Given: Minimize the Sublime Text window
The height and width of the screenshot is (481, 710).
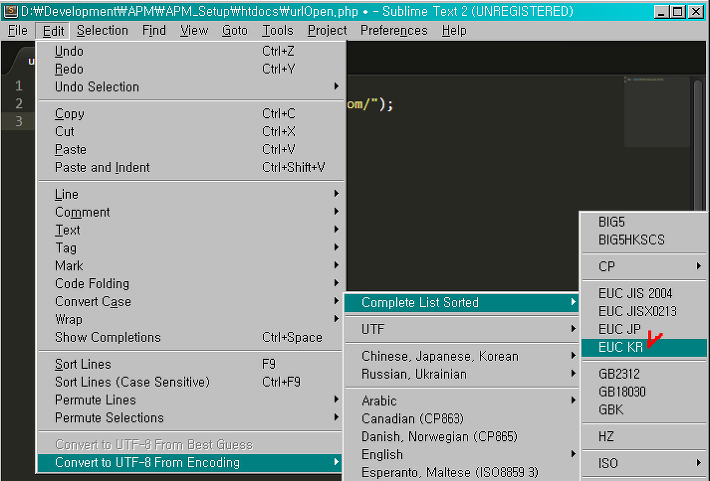Looking at the screenshot, I should tap(662, 11).
